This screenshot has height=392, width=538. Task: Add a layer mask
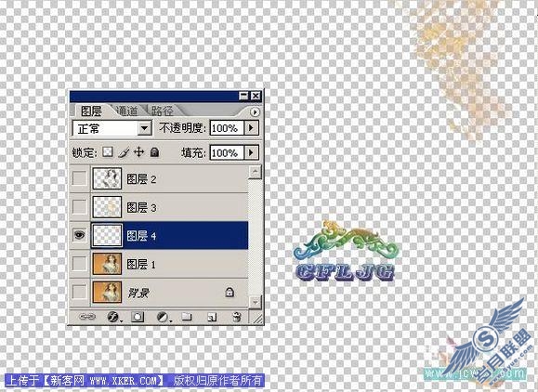pyautogui.click(x=138, y=317)
